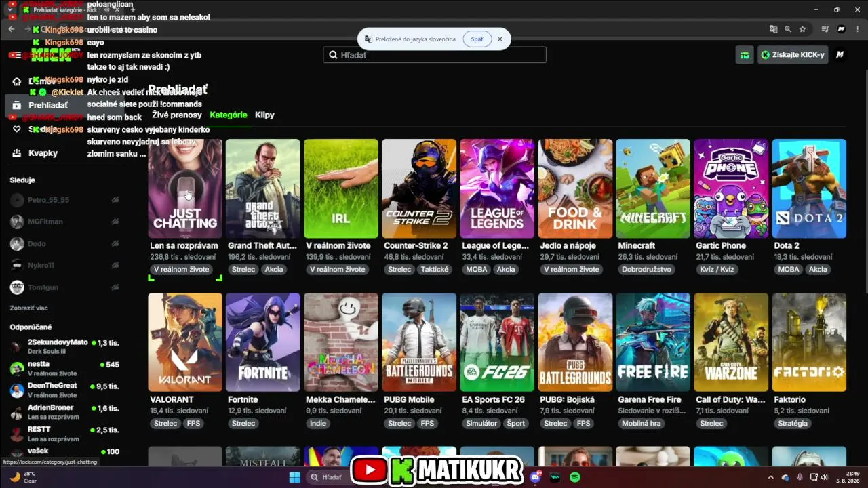Open the Dota 2 category thumbnail
Image resolution: width=868 pixels, height=488 pixels.
[x=809, y=188]
